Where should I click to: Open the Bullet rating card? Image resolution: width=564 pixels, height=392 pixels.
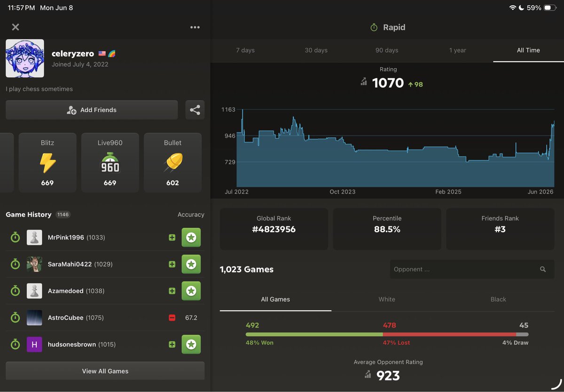(x=172, y=163)
